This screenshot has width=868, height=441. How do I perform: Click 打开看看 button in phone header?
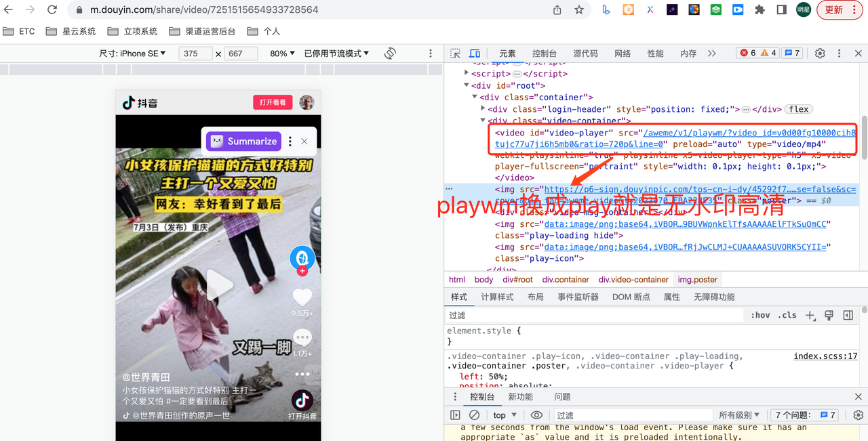pyautogui.click(x=273, y=102)
